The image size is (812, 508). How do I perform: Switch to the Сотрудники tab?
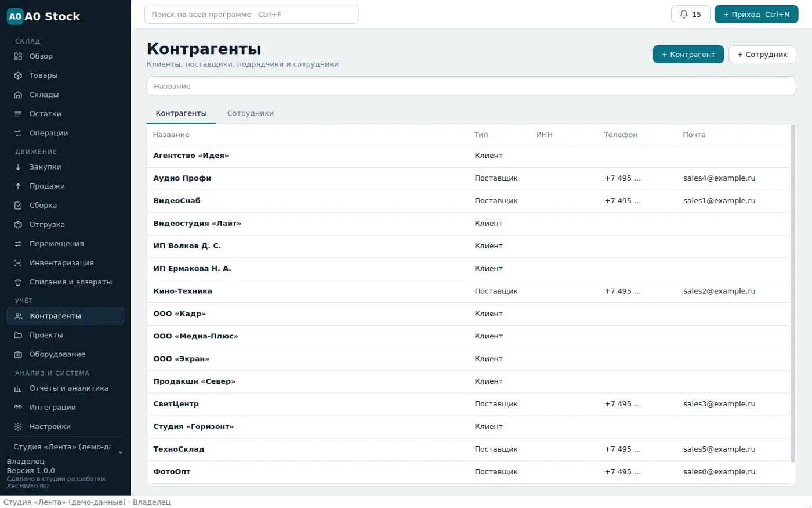pos(251,113)
